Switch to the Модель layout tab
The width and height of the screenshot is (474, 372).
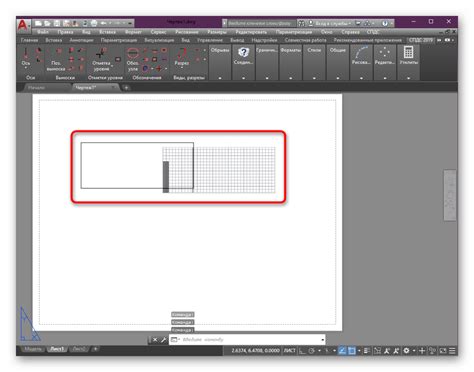coord(33,349)
